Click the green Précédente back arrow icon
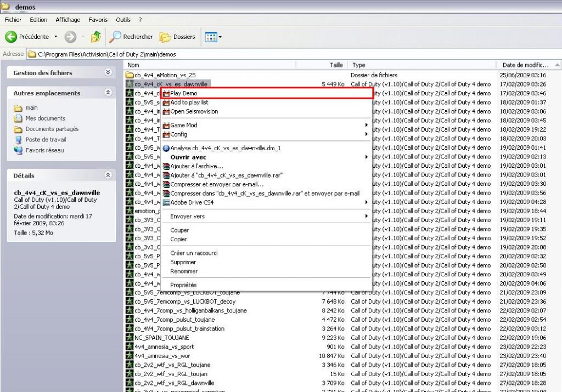This screenshot has height=392, width=562. point(11,37)
